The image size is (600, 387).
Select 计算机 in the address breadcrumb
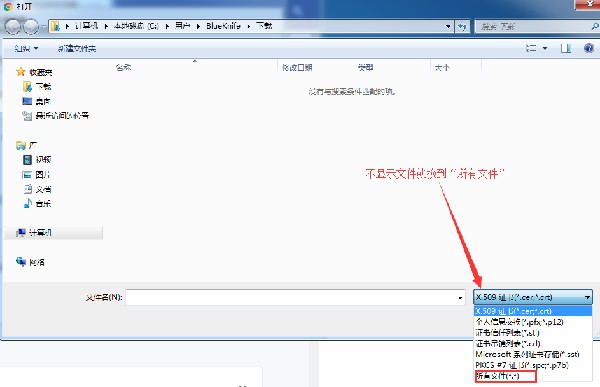(x=86, y=26)
